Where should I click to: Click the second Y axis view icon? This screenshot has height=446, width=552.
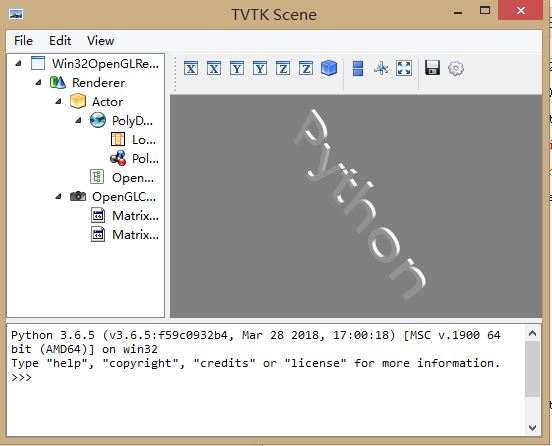(x=260, y=68)
